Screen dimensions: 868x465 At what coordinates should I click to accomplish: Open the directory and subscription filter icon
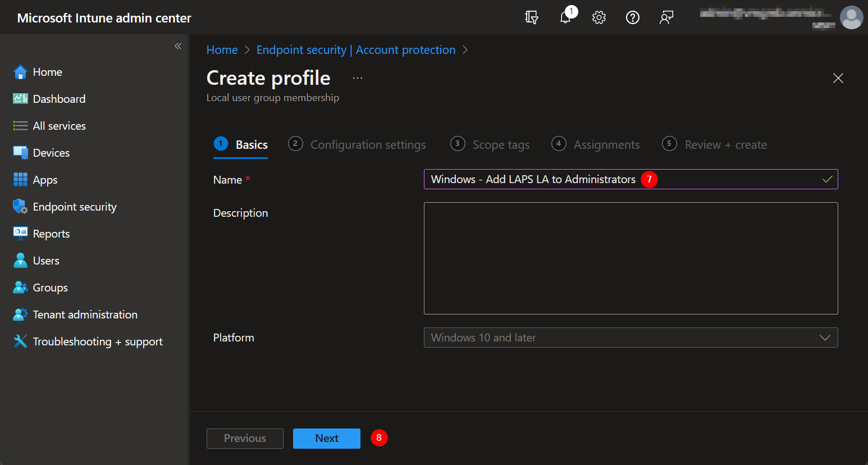point(532,17)
